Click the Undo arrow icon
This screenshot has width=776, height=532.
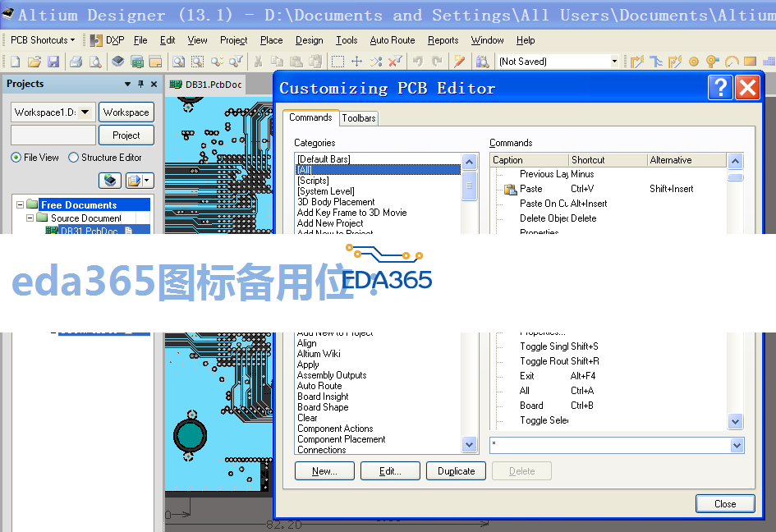pyautogui.click(x=418, y=62)
